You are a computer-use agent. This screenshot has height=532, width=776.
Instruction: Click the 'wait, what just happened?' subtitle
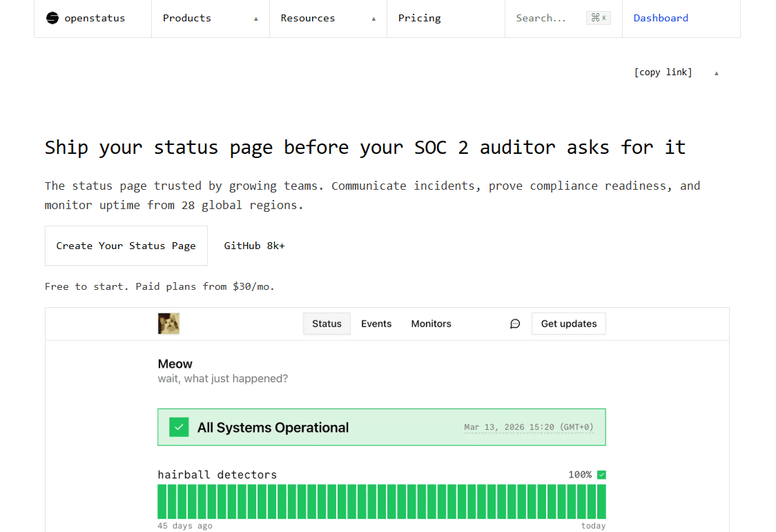[x=223, y=379]
